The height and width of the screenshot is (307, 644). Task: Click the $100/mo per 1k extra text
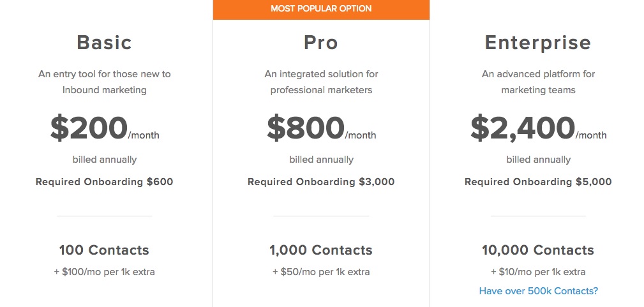(104, 272)
